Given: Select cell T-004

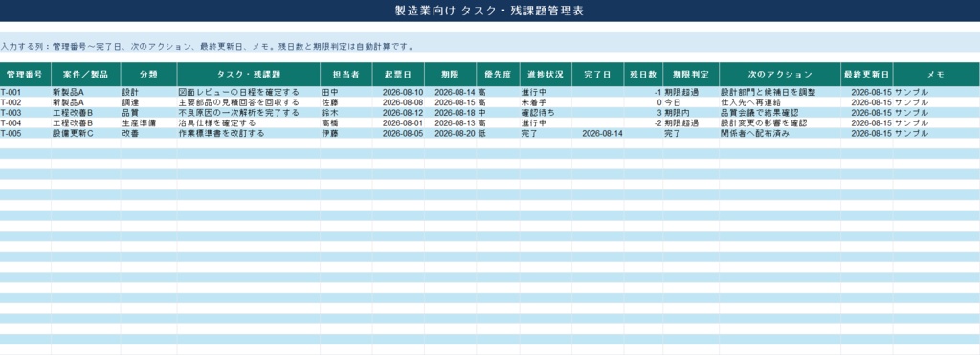Looking at the screenshot, I should [25, 123].
